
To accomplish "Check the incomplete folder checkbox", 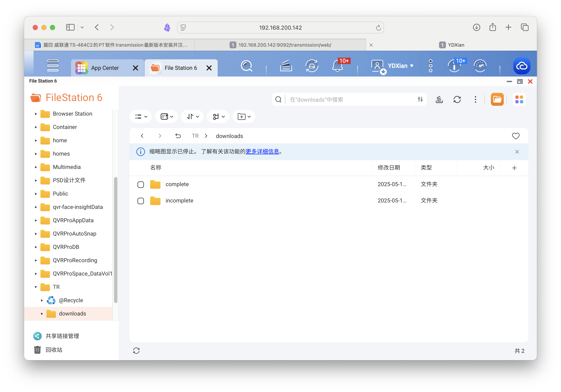I will pos(141,201).
